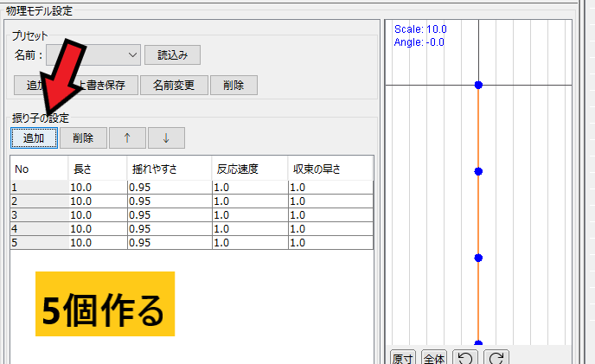Click the counterclockwise rotate arrow below the graph
The image size is (595, 364).
[x=465, y=357]
